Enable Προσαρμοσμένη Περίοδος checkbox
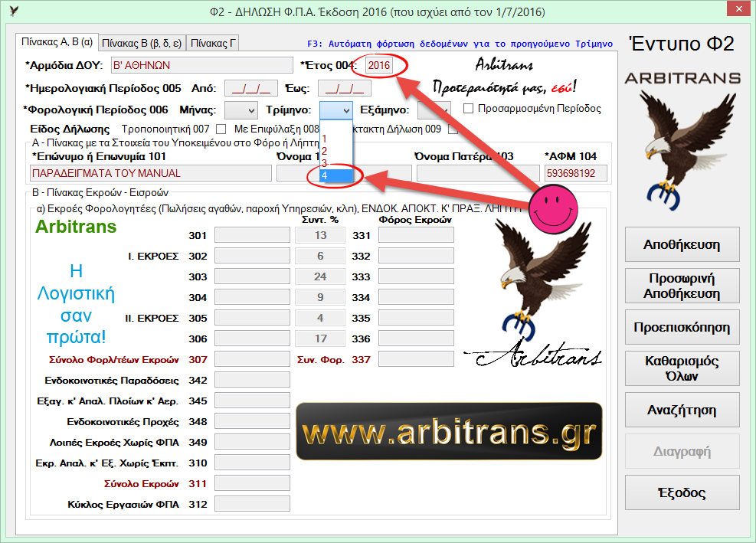This screenshot has width=756, height=543. (x=468, y=109)
